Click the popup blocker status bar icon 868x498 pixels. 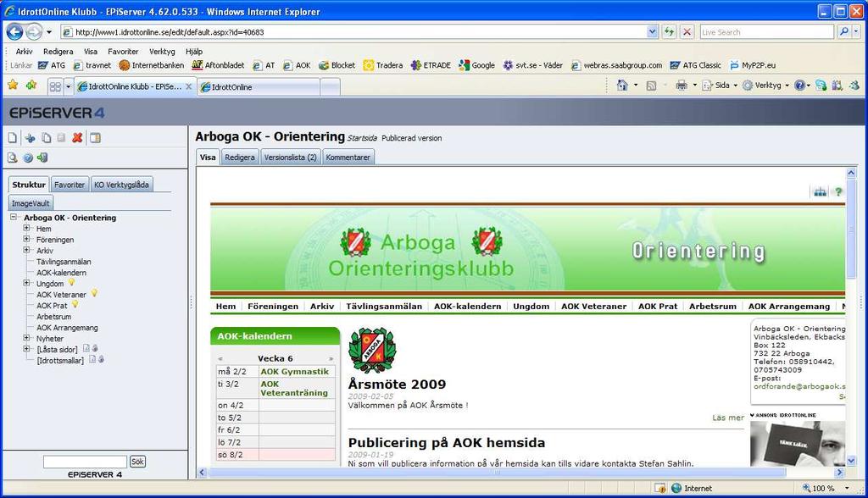tap(660, 488)
